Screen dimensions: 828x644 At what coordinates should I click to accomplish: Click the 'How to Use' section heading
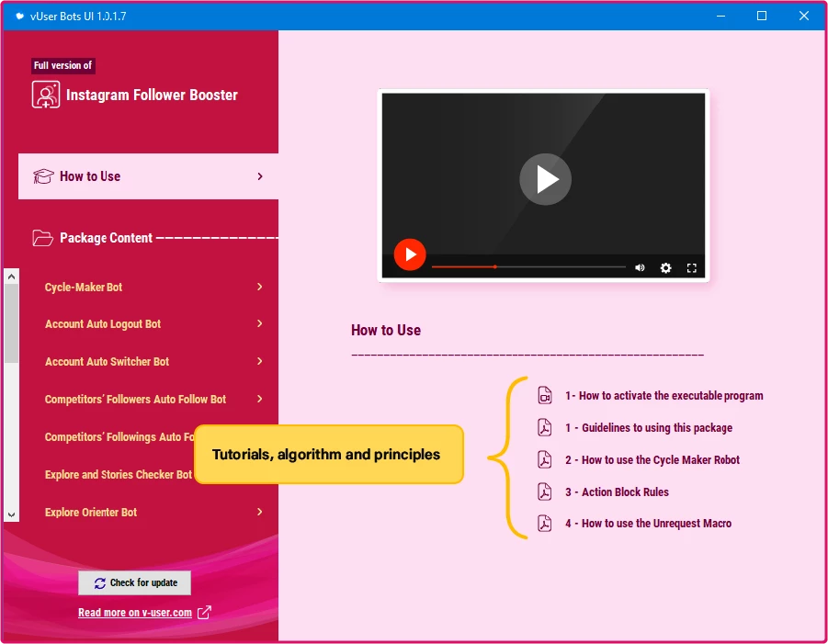pyautogui.click(x=386, y=331)
